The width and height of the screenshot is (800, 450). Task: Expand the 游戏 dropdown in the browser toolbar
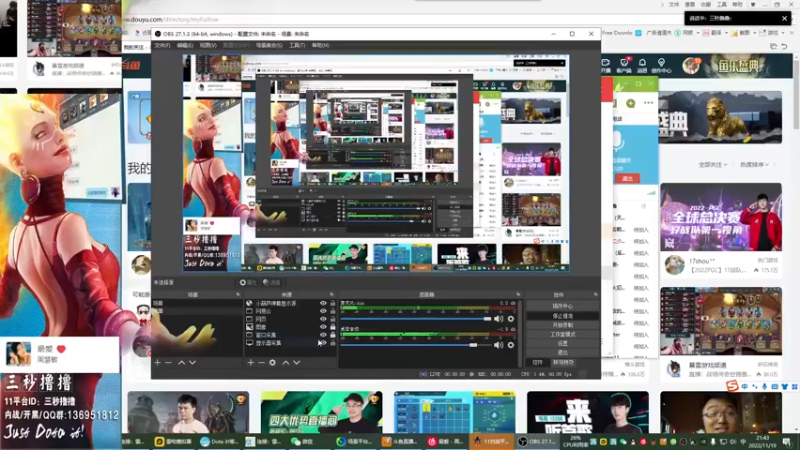(x=783, y=33)
